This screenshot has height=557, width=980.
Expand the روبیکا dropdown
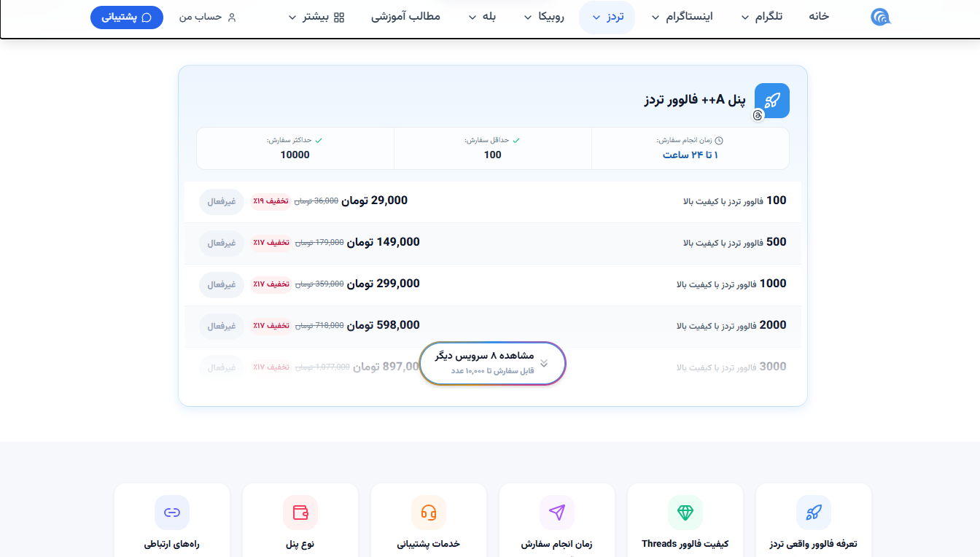544,17
